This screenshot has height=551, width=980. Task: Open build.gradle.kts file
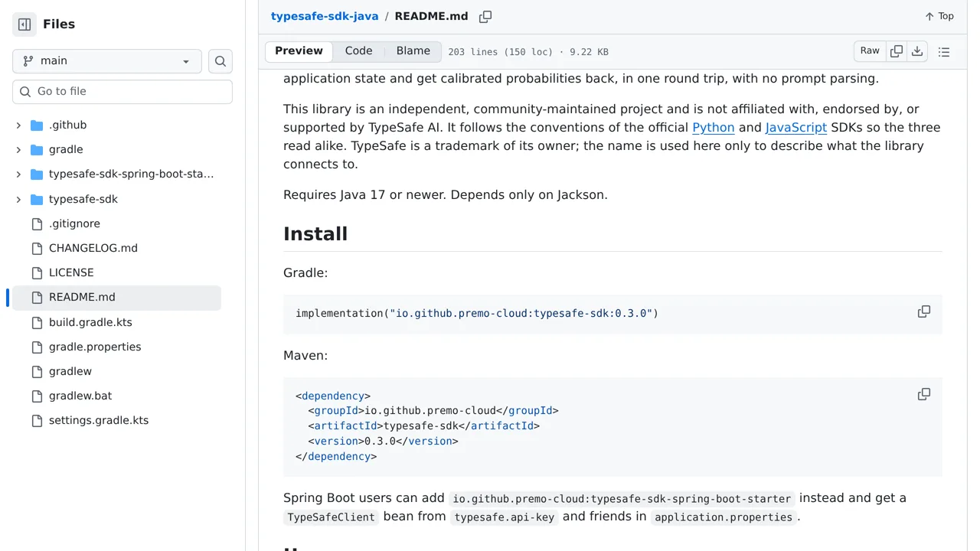pyautogui.click(x=90, y=322)
